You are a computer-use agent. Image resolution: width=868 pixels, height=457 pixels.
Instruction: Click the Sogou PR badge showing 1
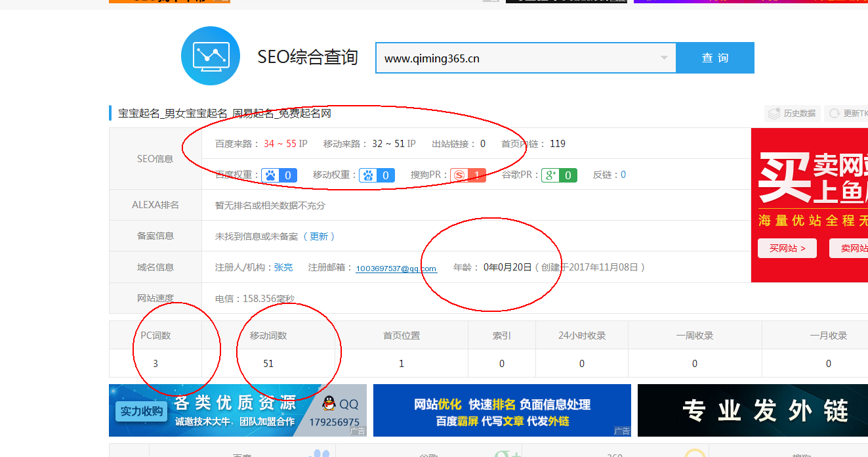(468, 175)
